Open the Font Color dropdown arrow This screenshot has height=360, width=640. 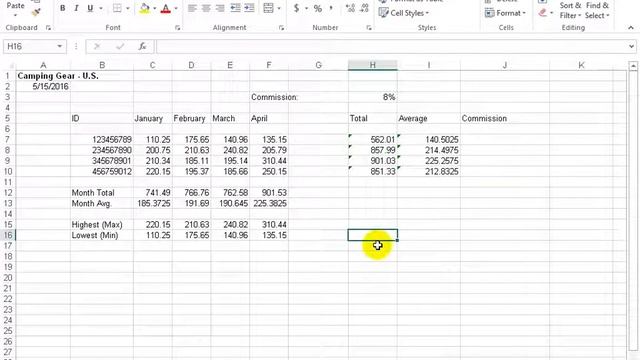pyautogui.click(x=176, y=8)
